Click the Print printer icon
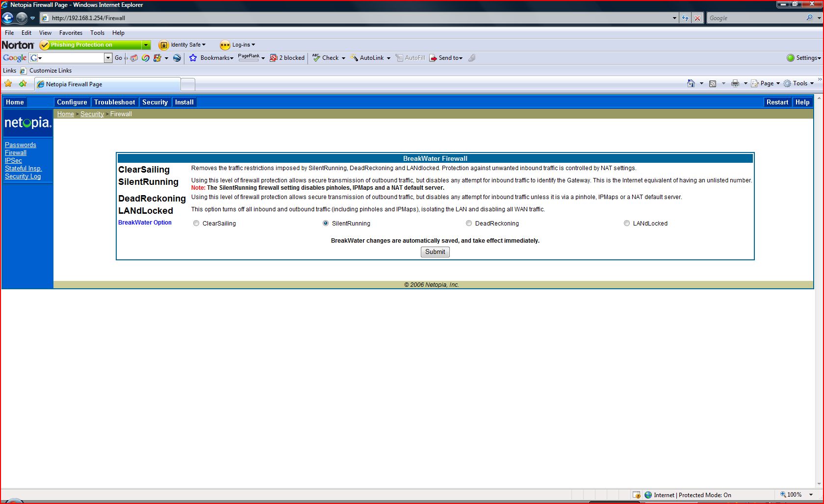Viewport: 824px width, 504px height. [735, 83]
